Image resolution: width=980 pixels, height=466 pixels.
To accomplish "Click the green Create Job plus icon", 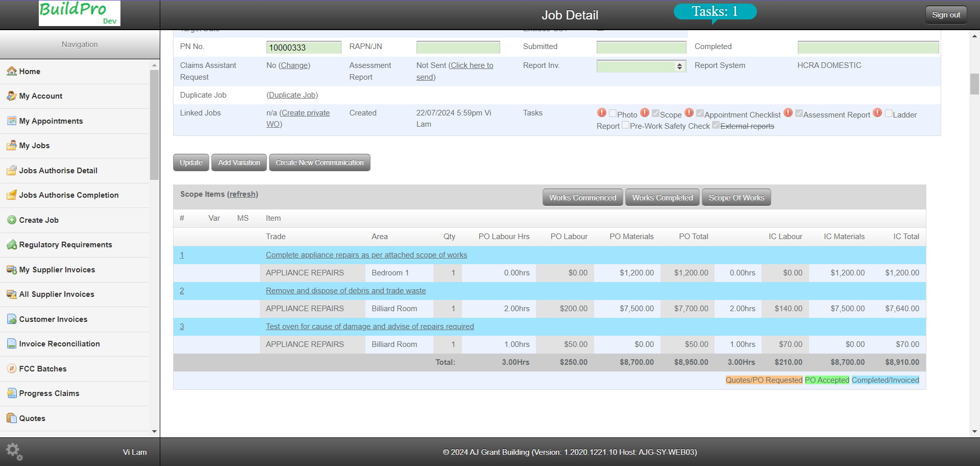I will coord(11,220).
